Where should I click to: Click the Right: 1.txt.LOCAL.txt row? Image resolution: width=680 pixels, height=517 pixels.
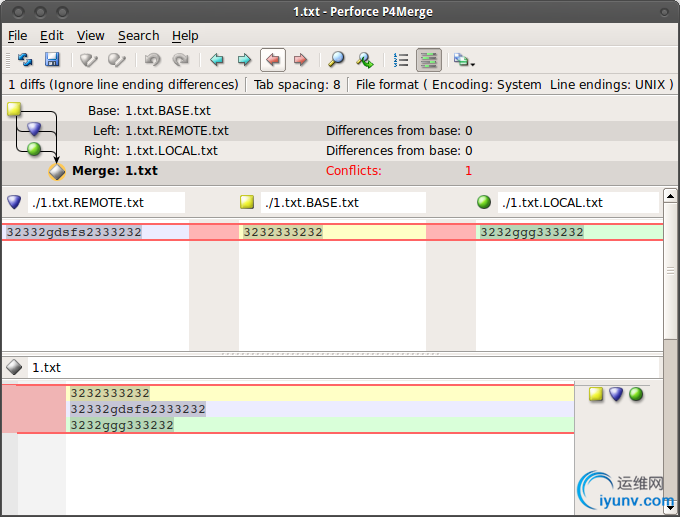tap(340, 151)
